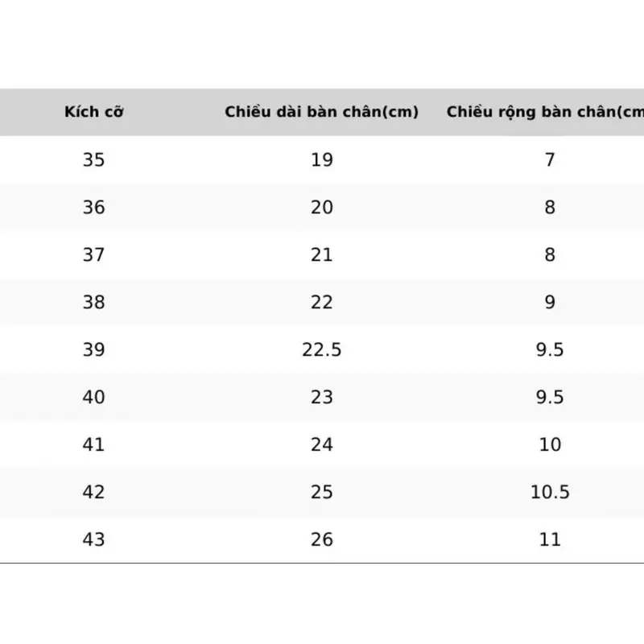Image resolution: width=644 pixels, height=644 pixels.
Task: Select size 35 cell
Action: pos(93,159)
